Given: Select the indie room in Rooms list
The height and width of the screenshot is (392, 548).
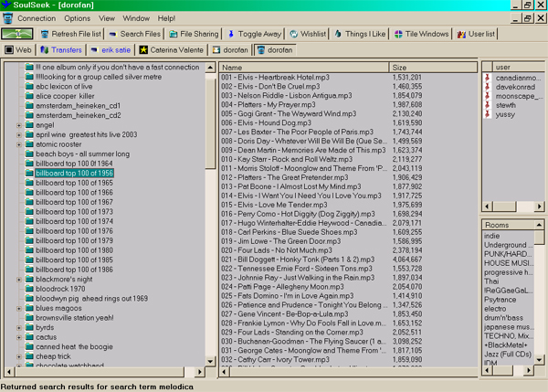Looking at the screenshot, I should [491, 236].
